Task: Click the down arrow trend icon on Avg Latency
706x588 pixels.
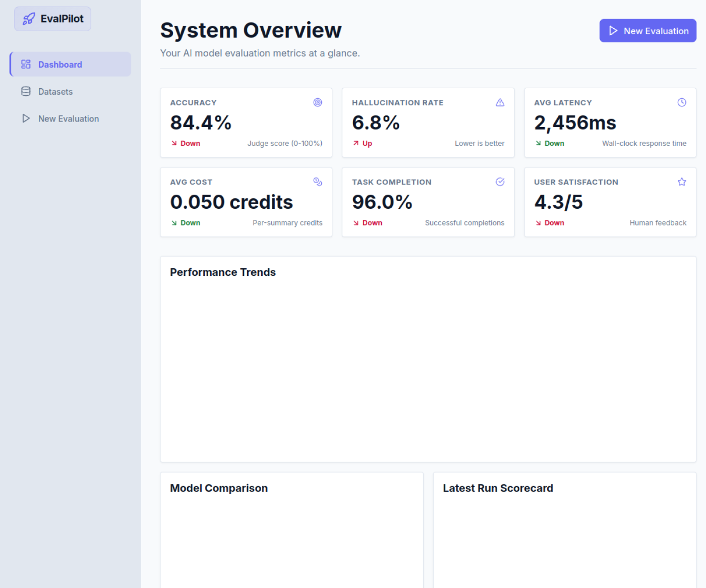Action: (x=538, y=143)
